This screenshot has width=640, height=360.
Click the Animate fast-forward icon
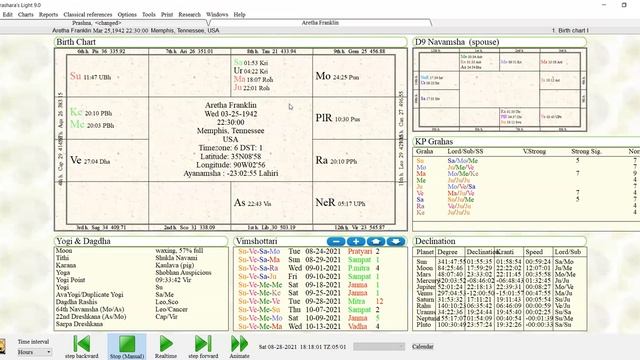[x=240, y=344]
